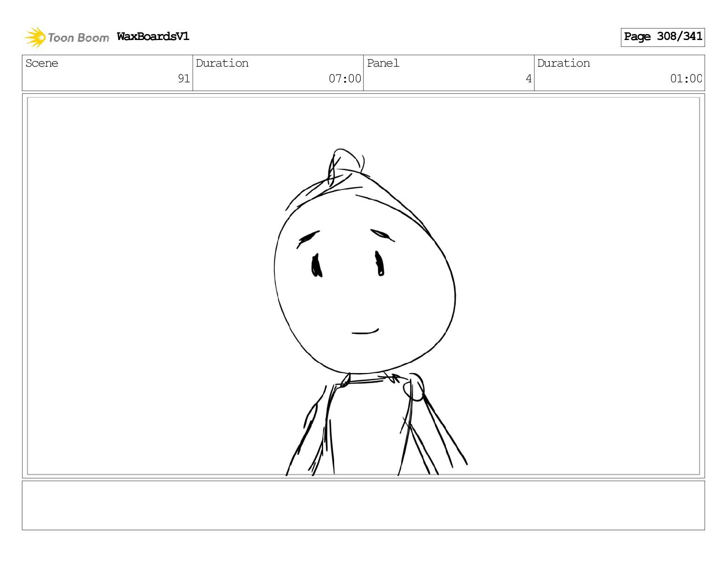This screenshot has height=563, width=728.
Task: Click the empty notes box below the panel
Action: [x=363, y=506]
